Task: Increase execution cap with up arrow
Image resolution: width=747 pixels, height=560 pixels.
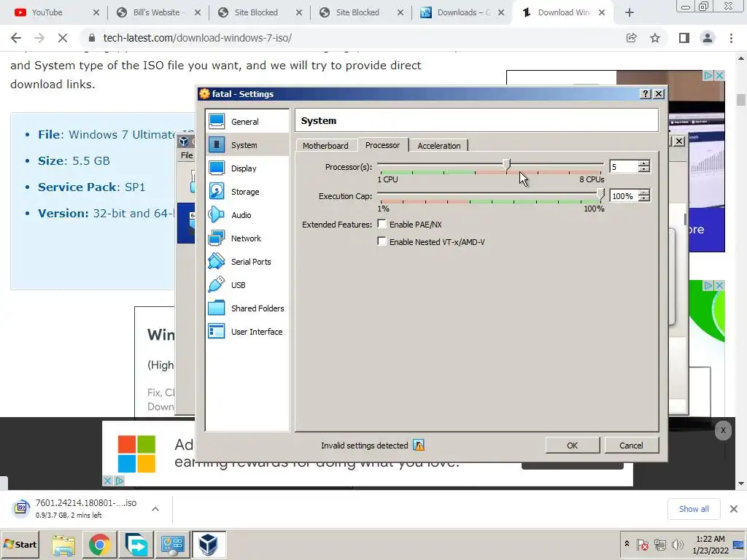Action: click(644, 192)
